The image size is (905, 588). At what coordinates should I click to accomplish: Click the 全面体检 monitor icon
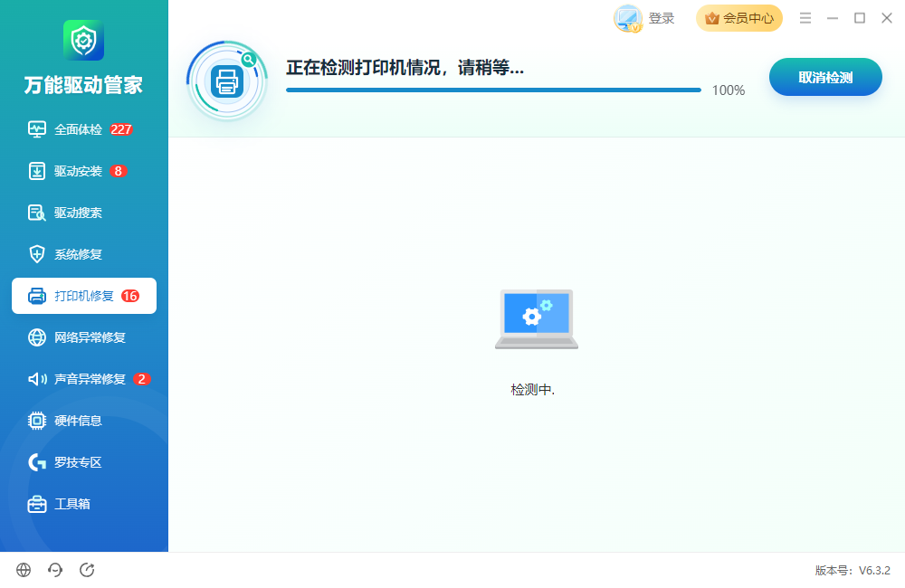point(37,129)
